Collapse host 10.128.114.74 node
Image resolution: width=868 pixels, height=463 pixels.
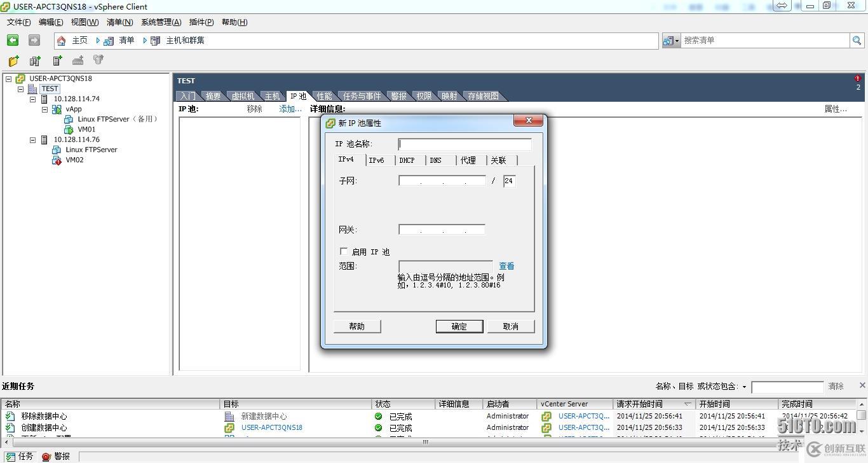point(33,99)
